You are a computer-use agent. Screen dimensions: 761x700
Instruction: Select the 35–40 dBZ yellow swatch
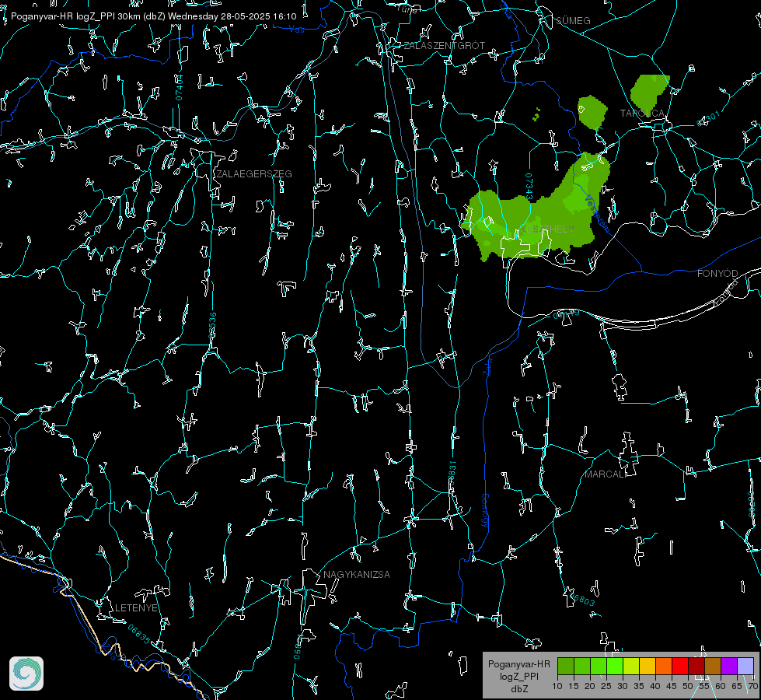pyautogui.click(x=648, y=667)
